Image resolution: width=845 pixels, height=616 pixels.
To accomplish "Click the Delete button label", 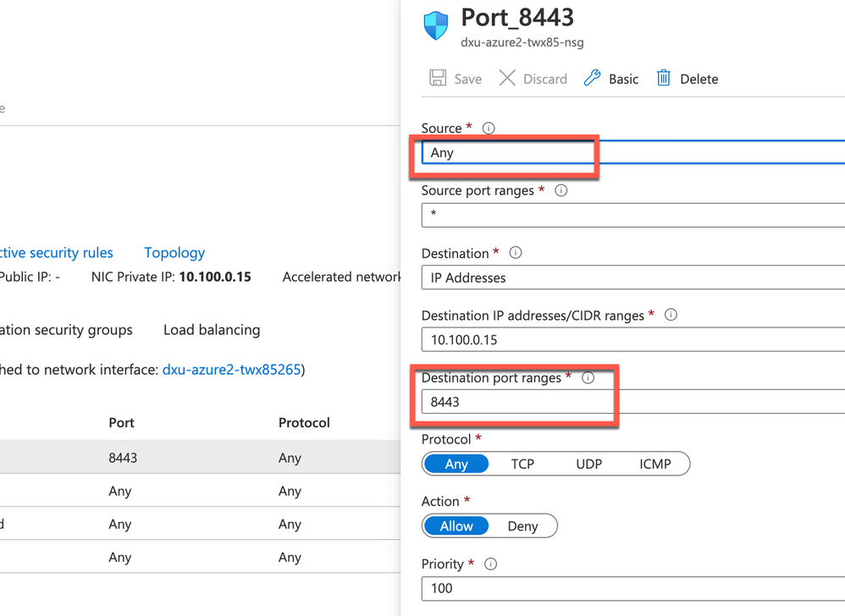I will point(699,80).
